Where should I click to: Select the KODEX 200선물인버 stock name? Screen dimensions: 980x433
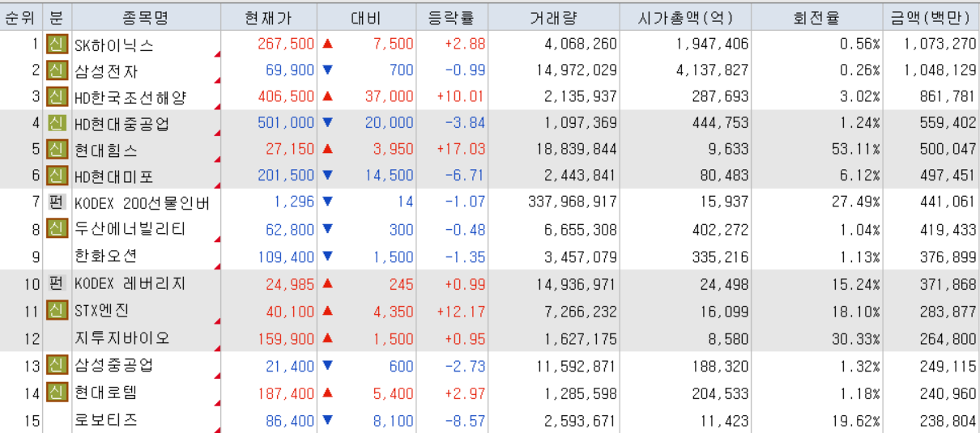coord(142,202)
